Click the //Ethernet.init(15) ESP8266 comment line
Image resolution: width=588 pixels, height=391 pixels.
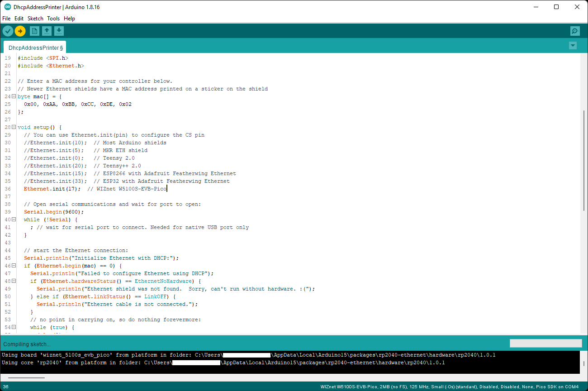[130, 173]
